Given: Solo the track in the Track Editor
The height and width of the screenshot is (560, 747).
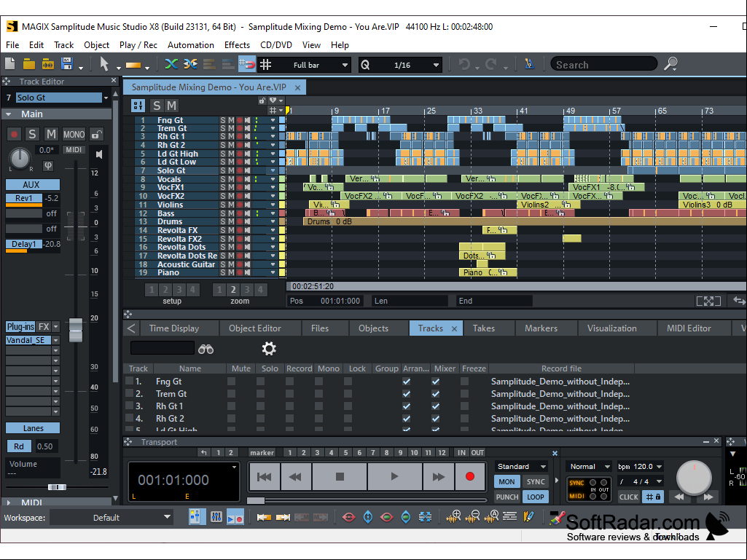Looking at the screenshot, I should pyautogui.click(x=32, y=134).
